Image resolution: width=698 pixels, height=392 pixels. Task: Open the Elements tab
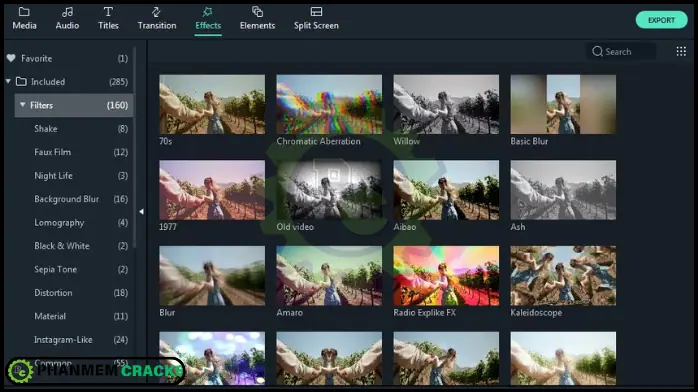(x=257, y=19)
